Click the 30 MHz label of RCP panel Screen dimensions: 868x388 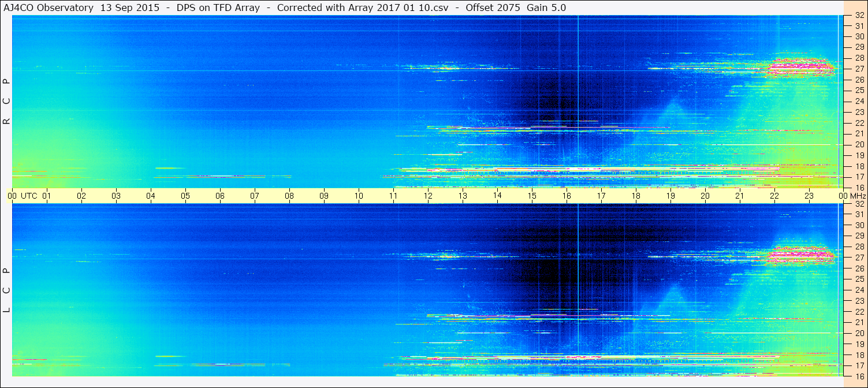point(859,36)
